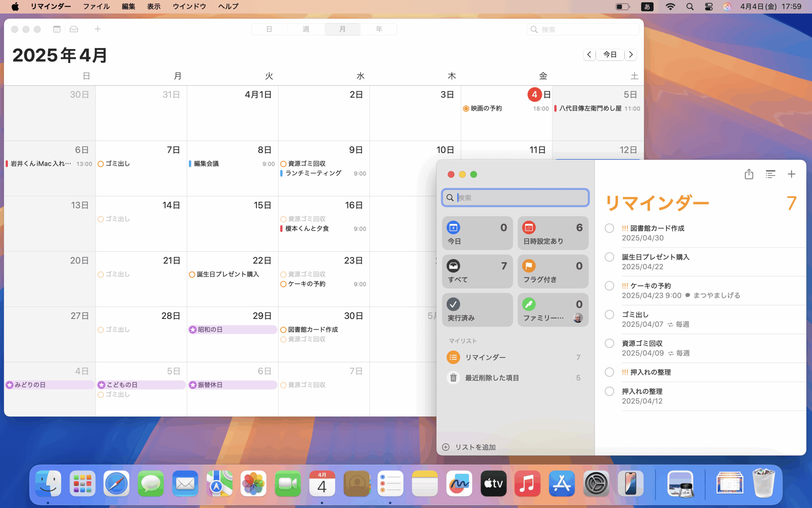Open Trash from the Dock
This screenshot has width=812, height=508.
(x=764, y=483)
